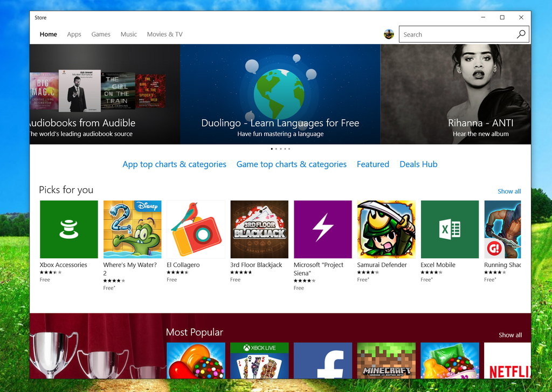Click the search magnifier icon
The width and height of the screenshot is (552, 392).
520,34
